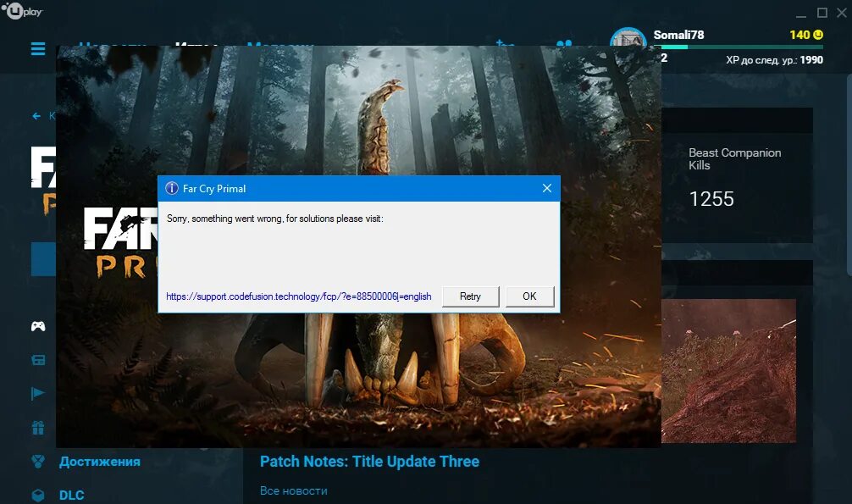
Task: Select the news icon in sidebar
Action: pyautogui.click(x=38, y=360)
